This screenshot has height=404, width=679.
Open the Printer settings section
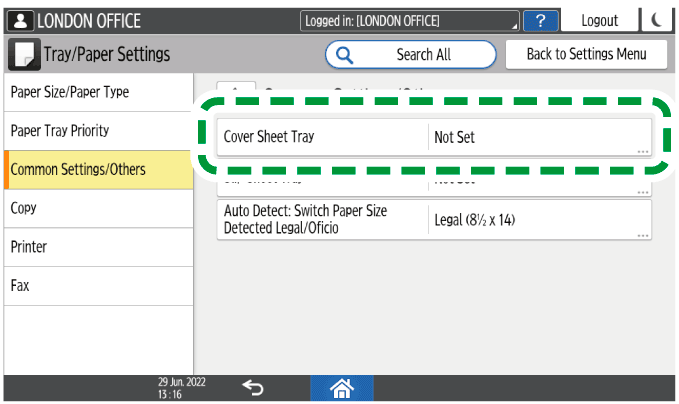98,247
